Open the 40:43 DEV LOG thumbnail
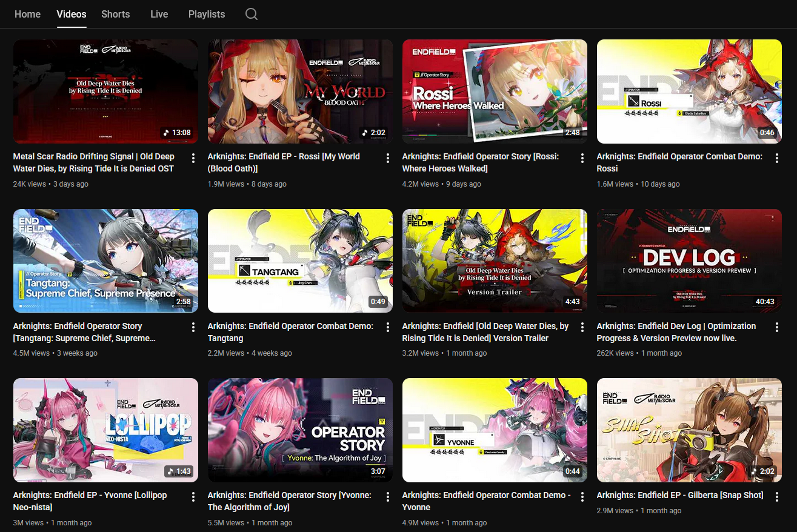This screenshot has height=532, width=797. click(689, 261)
